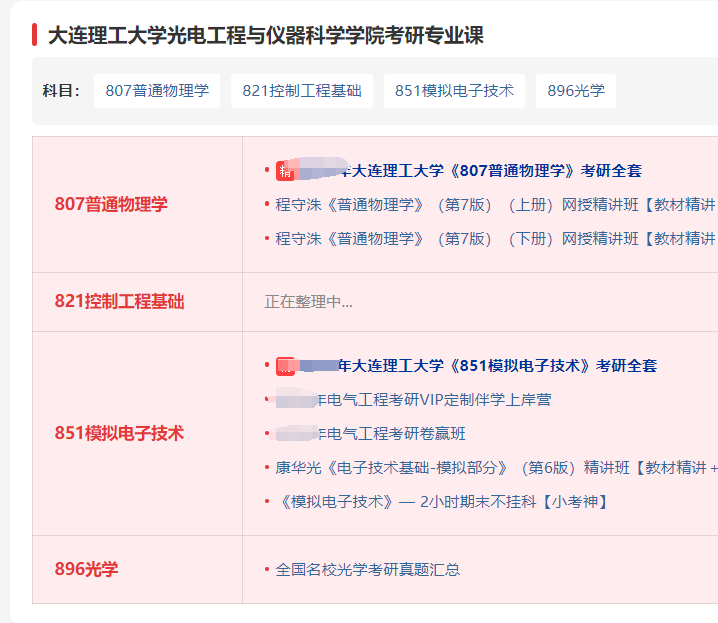The height and width of the screenshot is (623, 718).
Task: Select the 807普通物理学 subject tab
Action: [x=157, y=91]
